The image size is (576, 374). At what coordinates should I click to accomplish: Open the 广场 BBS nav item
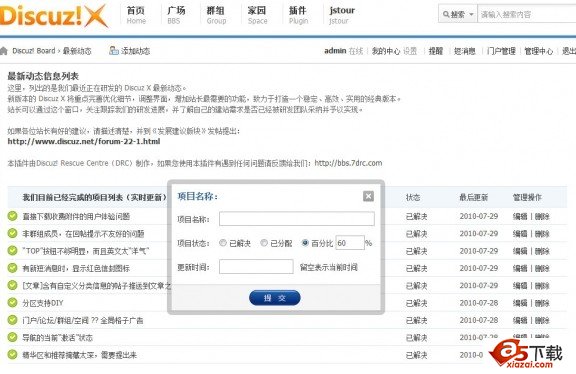click(176, 15)
